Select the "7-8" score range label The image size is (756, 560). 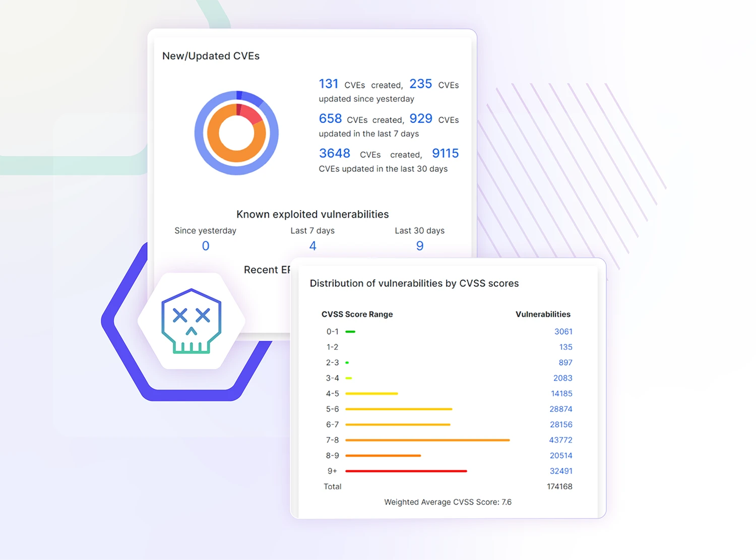tap(333, 440)
